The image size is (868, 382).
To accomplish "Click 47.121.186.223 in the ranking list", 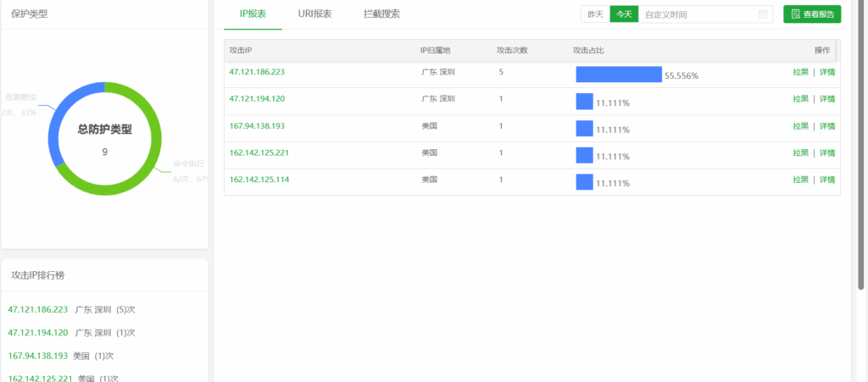I will 37,309.
